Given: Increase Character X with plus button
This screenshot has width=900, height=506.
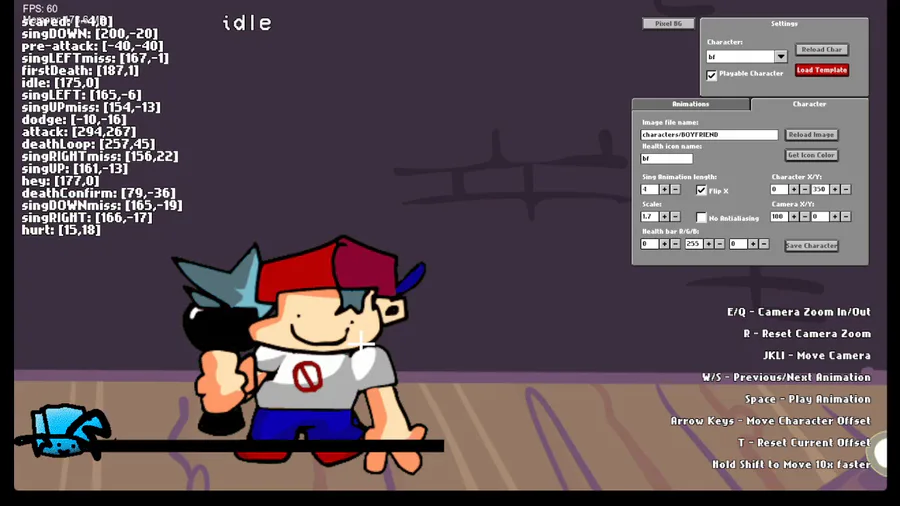Looking at the screenshot, I should [x=794, y=189].
